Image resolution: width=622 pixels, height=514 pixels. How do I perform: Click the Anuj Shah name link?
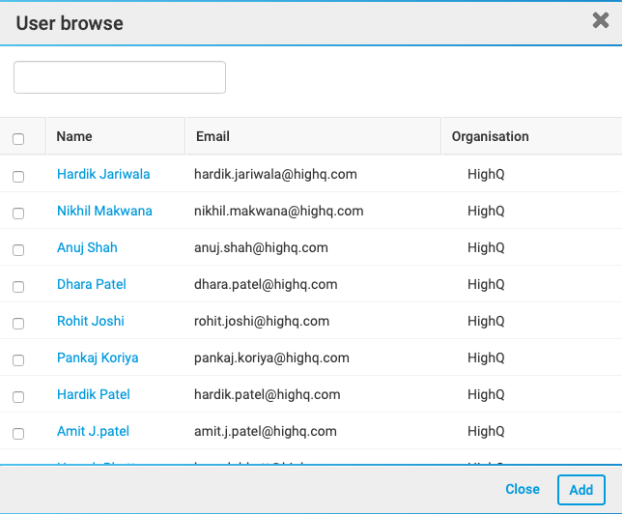click(x=87, y=247)
